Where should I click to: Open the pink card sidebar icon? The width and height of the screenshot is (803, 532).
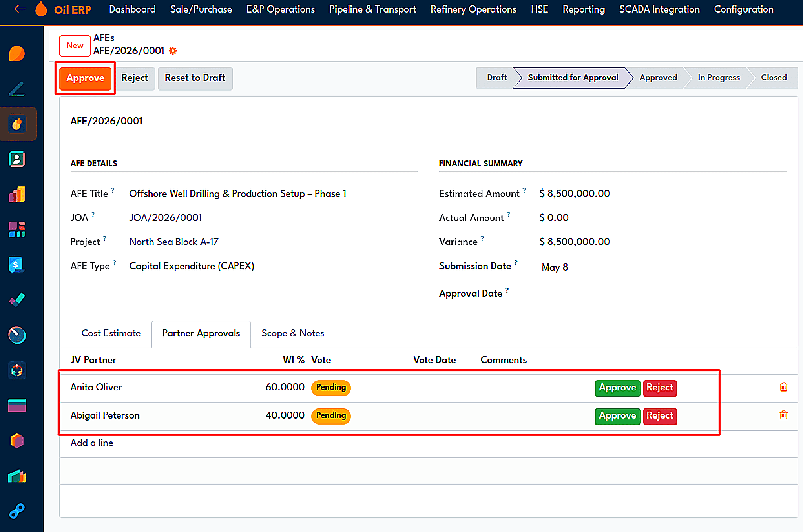(x=17, y=405)
